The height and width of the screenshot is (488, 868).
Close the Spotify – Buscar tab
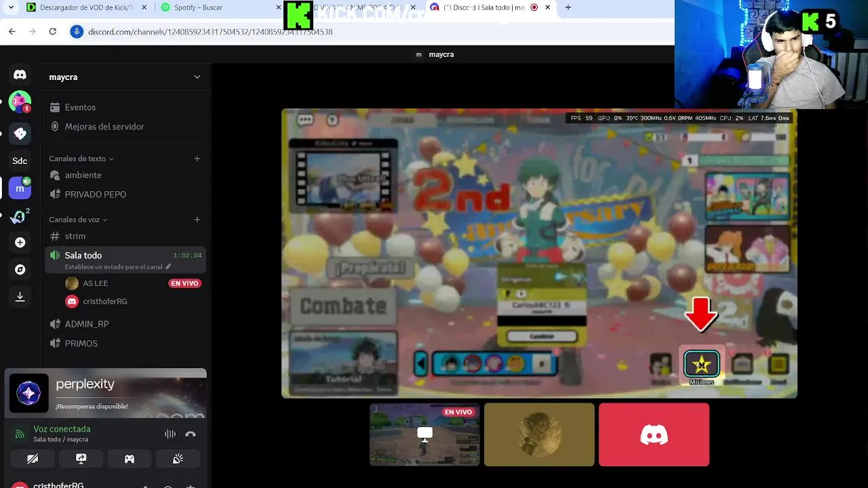click(279, 7)
